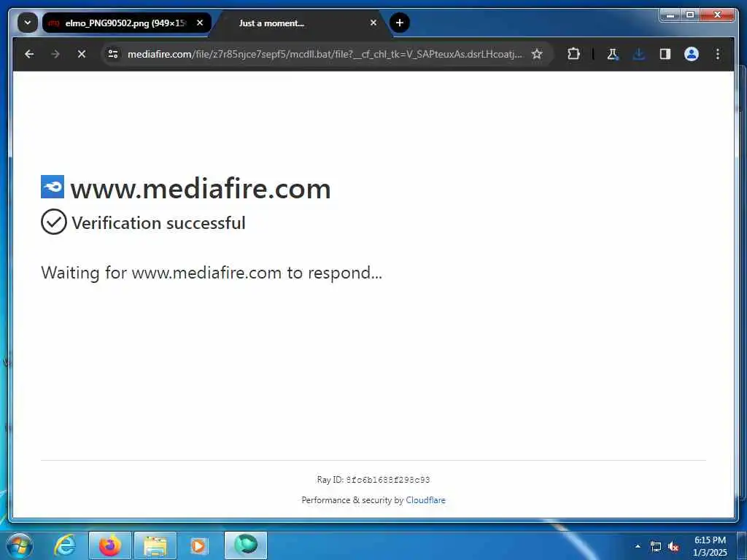Show hidden tray icons arrow
The width and height of the screenshot is (747, 560).
tap(638, 546)
